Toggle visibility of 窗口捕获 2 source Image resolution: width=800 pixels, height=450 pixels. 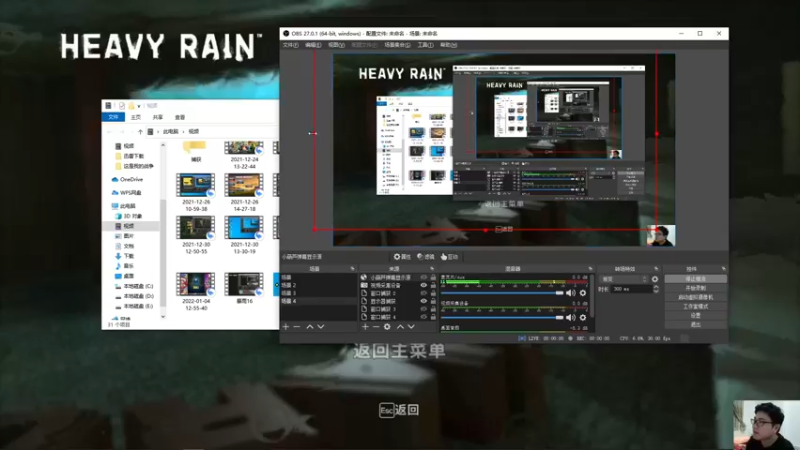423,293
